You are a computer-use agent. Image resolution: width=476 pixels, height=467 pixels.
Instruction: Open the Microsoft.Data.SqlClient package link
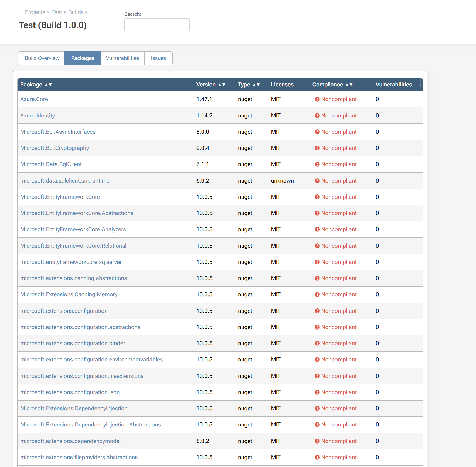(51, 164)
